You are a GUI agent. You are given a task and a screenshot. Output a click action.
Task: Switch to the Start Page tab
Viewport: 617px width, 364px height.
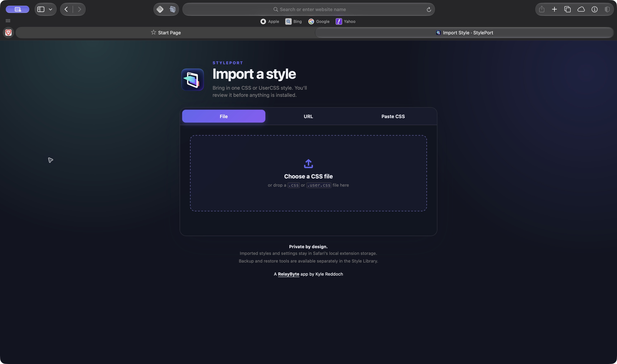coord(166,33)
